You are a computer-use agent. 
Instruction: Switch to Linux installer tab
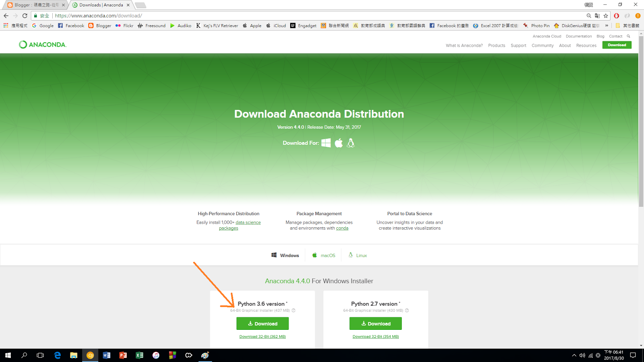[x=358, y=255]
